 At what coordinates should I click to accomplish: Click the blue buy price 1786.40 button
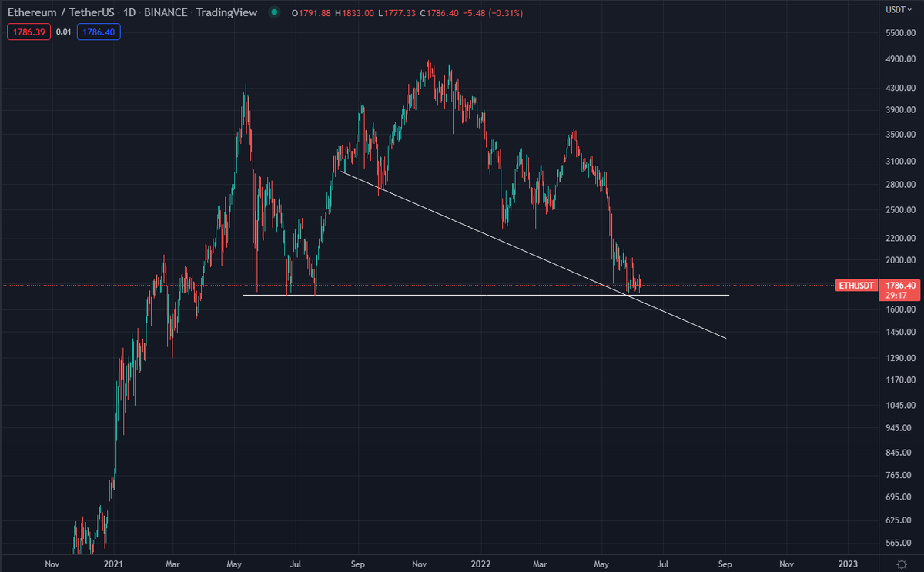click(x=98, y=32)
